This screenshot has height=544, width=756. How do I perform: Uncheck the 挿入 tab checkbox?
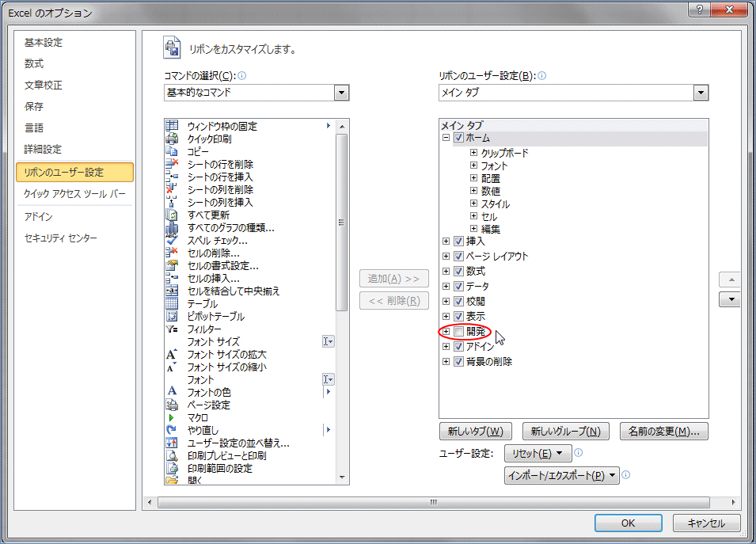(458, 242)
